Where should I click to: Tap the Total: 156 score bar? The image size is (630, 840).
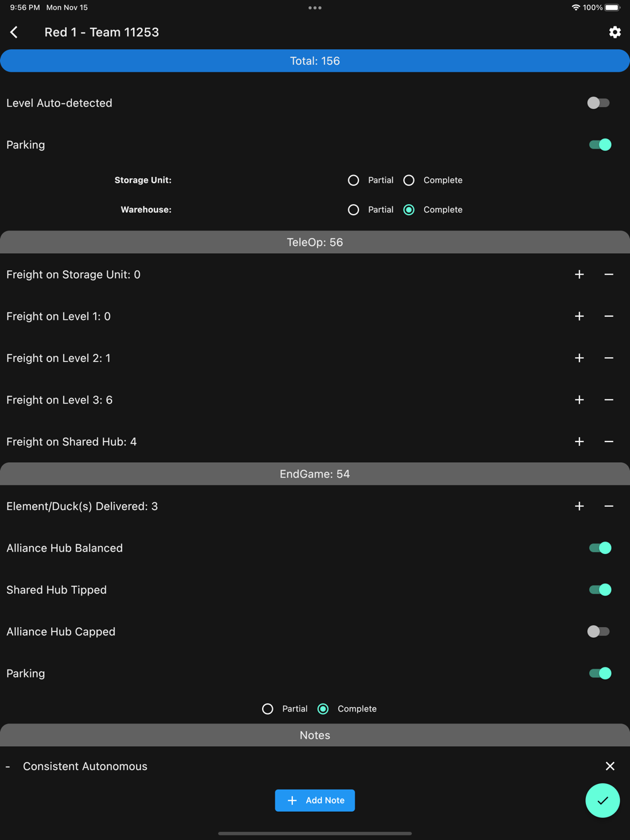(x=315, y=61)
